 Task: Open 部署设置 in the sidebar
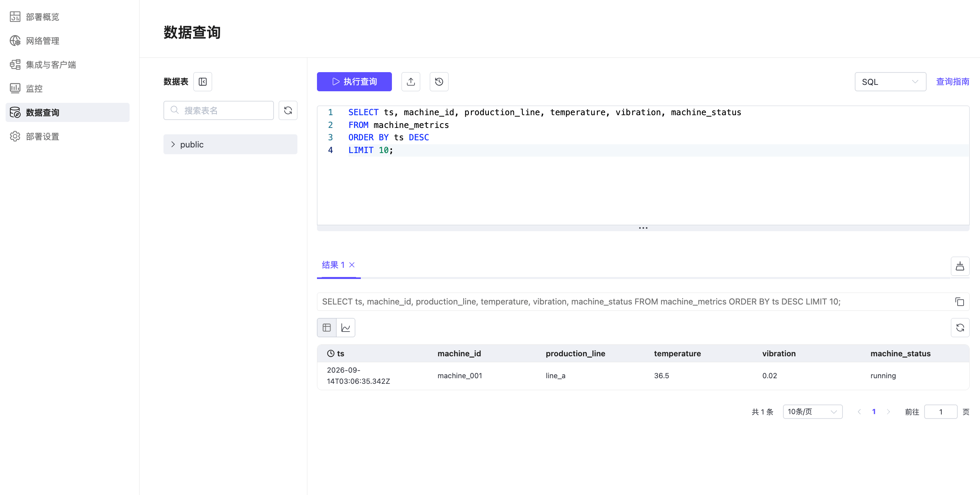67,136
